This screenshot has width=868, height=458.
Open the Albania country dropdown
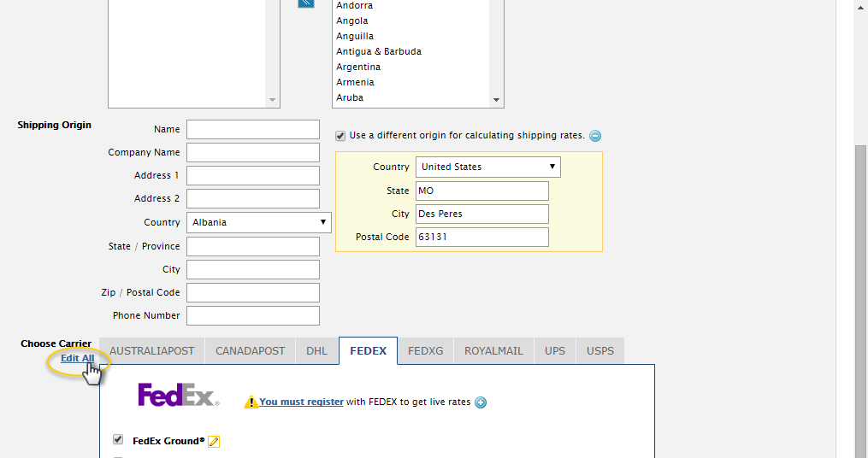tap(259, 222)
